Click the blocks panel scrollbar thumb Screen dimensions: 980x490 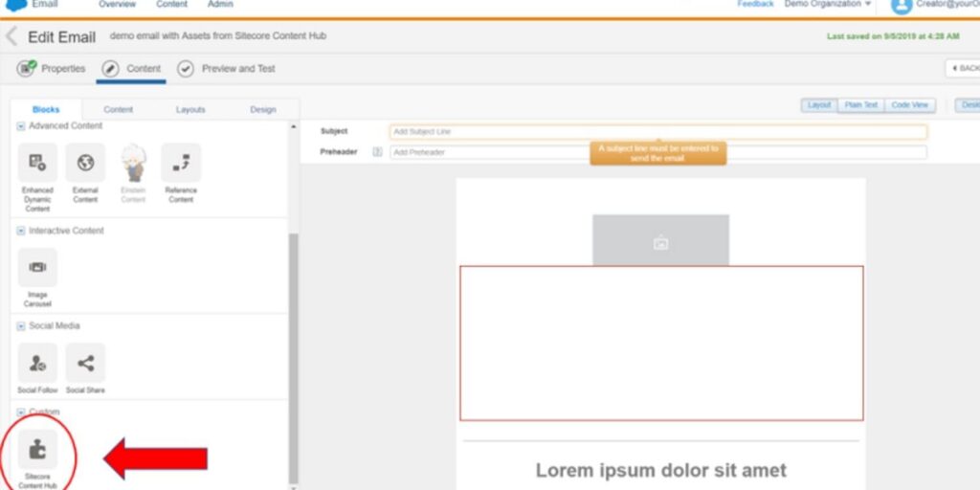click(x=294, y=358)
